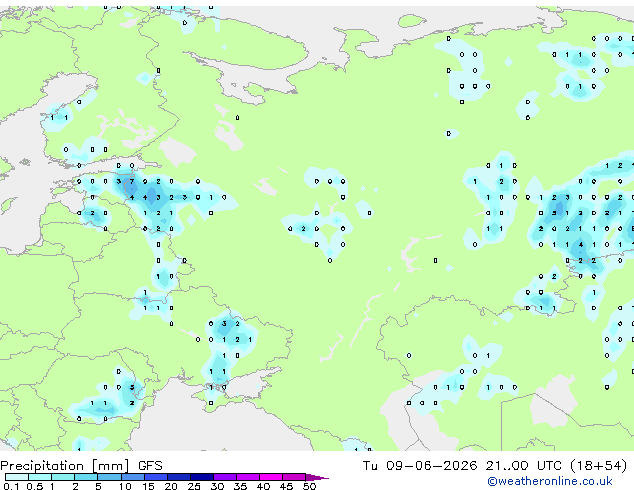Select the legend swatch between 5 and 10
634x490 pixels.
pos(110,477)
